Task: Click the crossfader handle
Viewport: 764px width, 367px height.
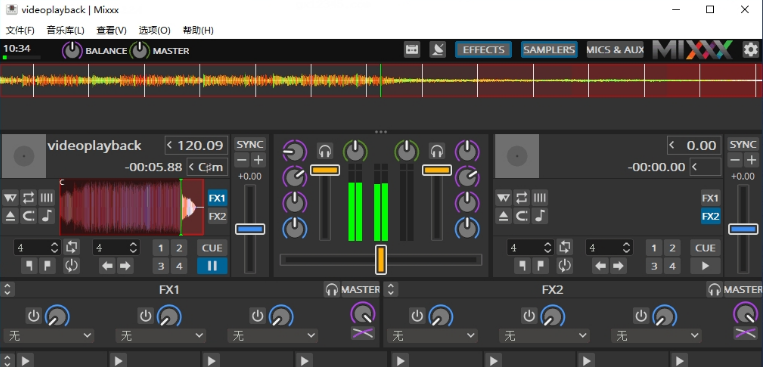Action: pyautogui.click(x=381, y=260)
